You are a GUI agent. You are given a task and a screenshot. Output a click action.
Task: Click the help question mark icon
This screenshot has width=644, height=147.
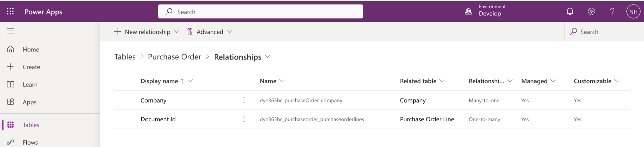coord(612,12)
